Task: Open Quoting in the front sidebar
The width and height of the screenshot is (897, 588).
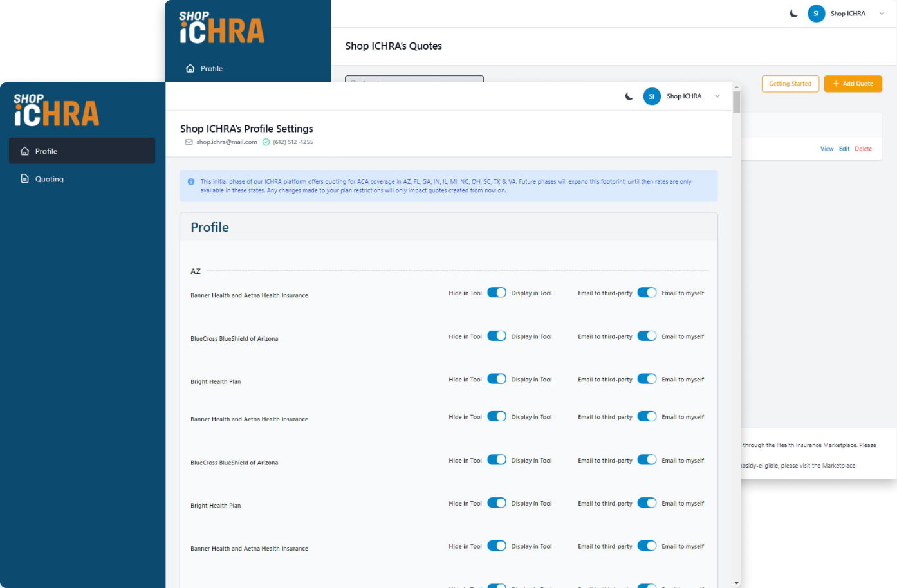Action: click(82, 179)
